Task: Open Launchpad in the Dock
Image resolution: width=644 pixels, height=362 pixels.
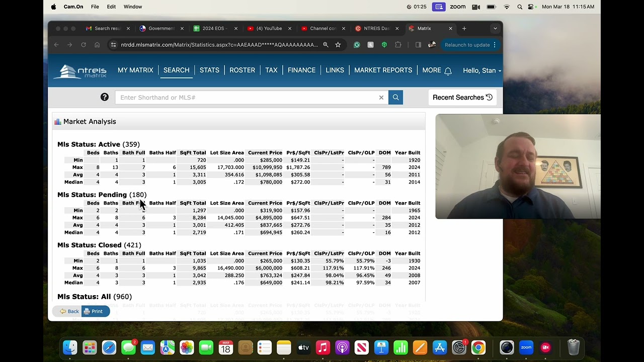Action: (90, 347)
